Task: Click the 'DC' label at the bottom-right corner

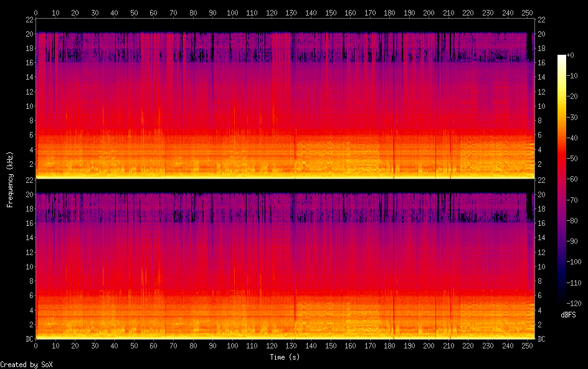Action: point(541,339)
